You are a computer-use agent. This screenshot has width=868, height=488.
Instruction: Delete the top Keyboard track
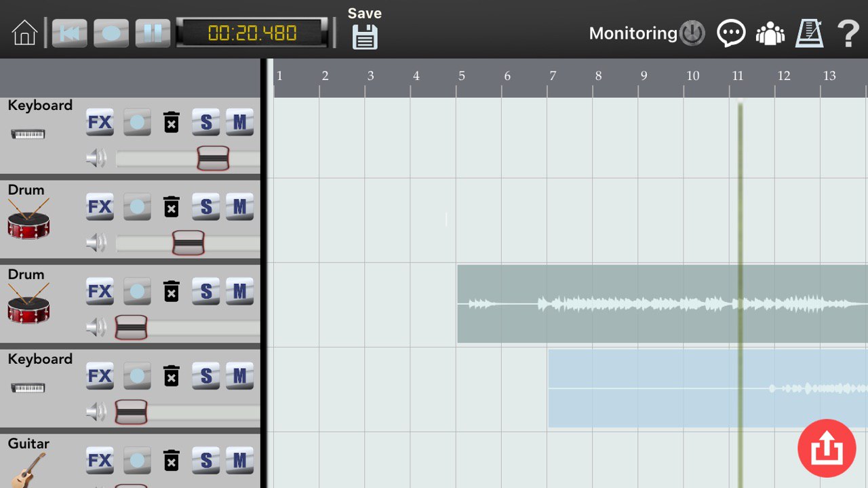point(172,122)
